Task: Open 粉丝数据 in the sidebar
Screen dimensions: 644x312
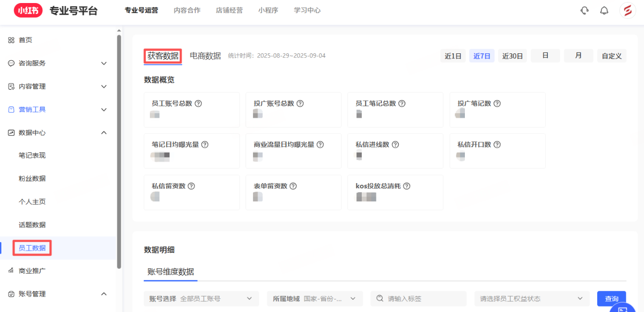Action: [x=32, y=179]
